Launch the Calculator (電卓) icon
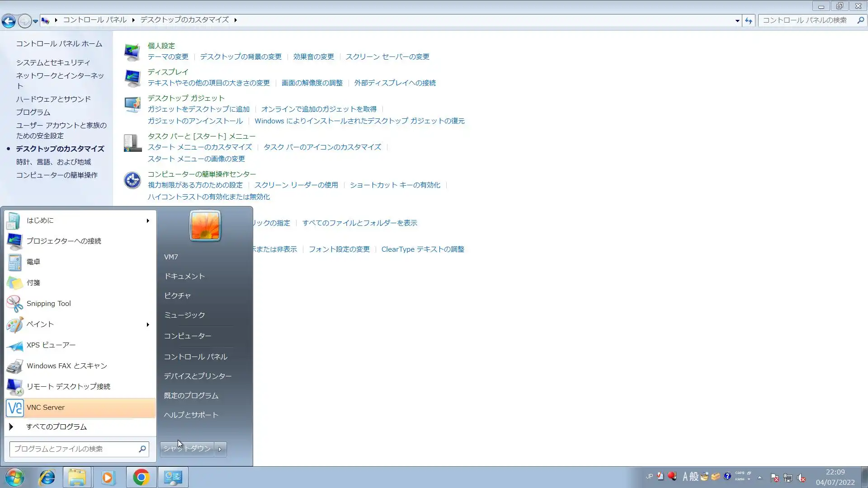Image resolution: width=868 pixels, height=488 pixels. point(14,262)
